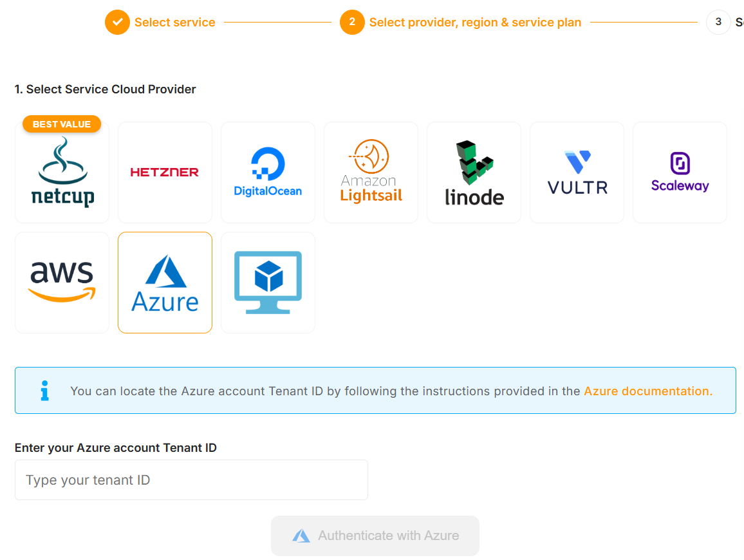This screenshot has height=560, width=744.
Task: Click the Best Value badge
Action: (x=62, y=124)
